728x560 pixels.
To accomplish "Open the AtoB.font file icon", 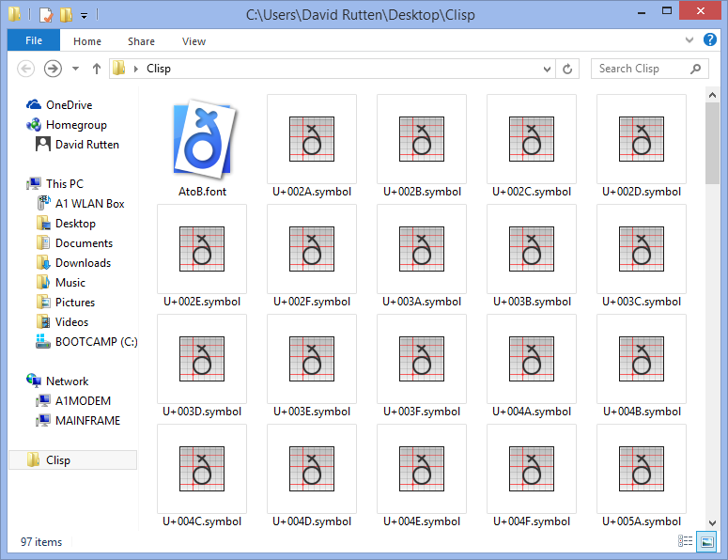I will tap(202, 139).
